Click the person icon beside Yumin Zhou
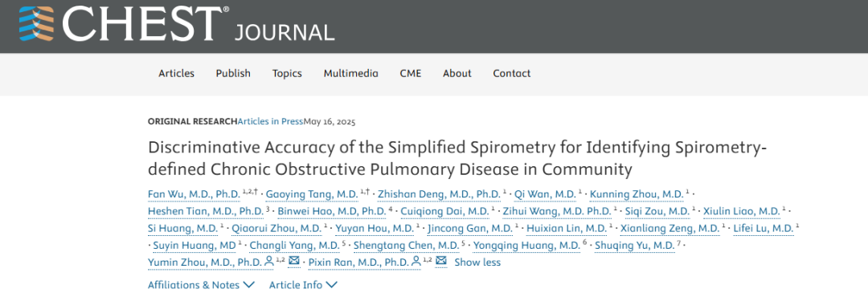Image resolution: width=868 pixels, height=297 pixels. pos(269,262)
